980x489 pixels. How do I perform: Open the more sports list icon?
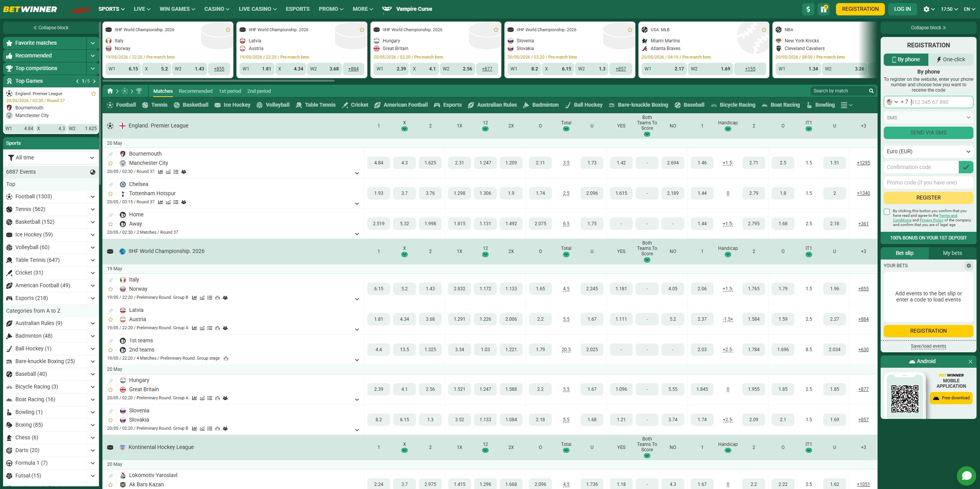click(846, 105)
